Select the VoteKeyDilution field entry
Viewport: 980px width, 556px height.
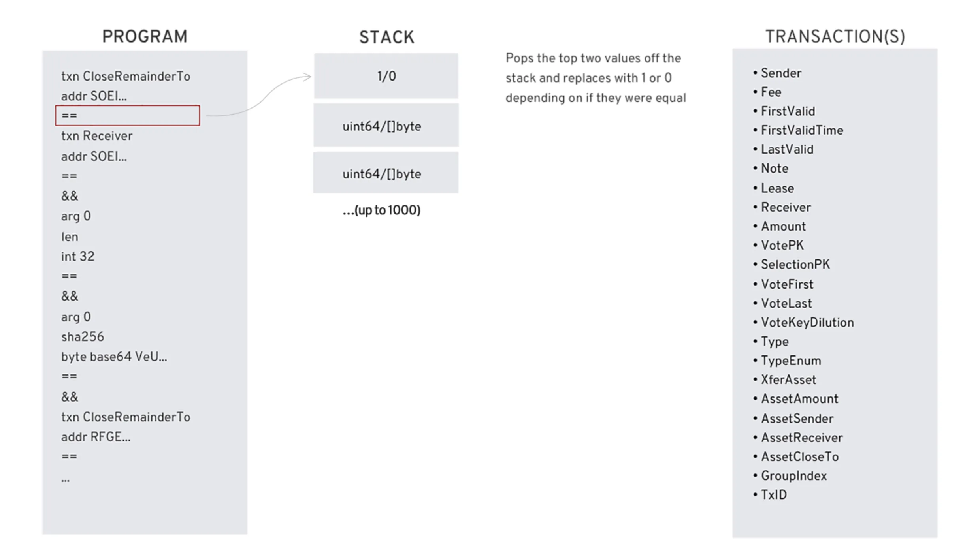807,323
